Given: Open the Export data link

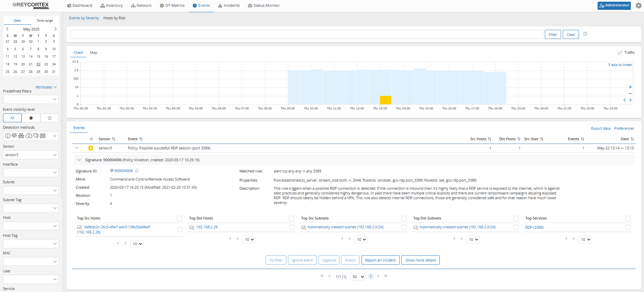Looking at the screenshot, I should [601, 128].
